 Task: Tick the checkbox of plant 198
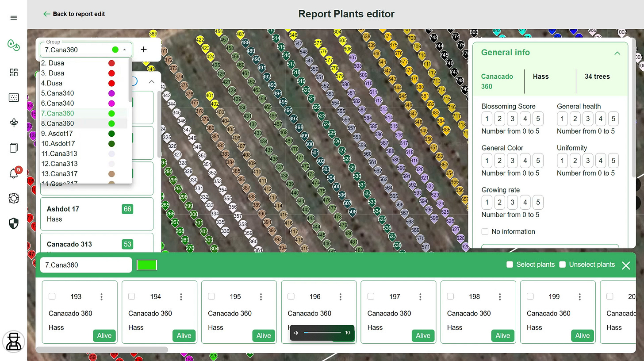[450, 296]
